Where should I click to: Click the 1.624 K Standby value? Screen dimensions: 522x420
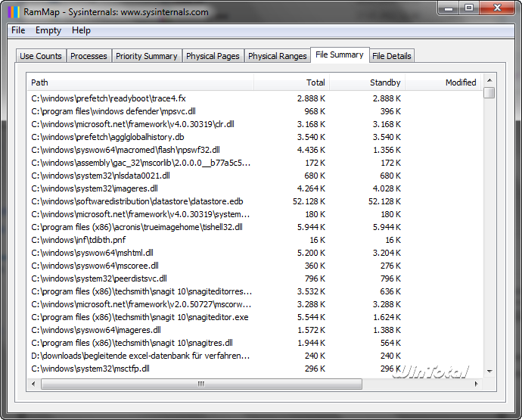tap(387, 317)
